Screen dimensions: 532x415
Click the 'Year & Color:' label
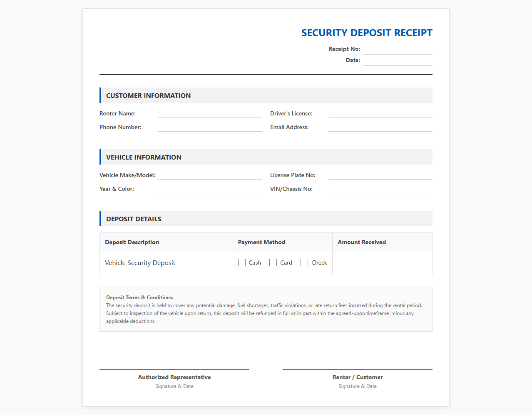point(117,189)
